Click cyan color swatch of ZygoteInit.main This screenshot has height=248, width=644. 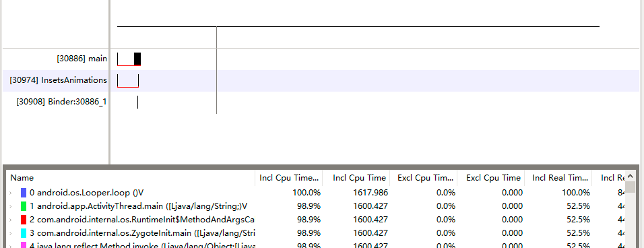click(24, 233)
